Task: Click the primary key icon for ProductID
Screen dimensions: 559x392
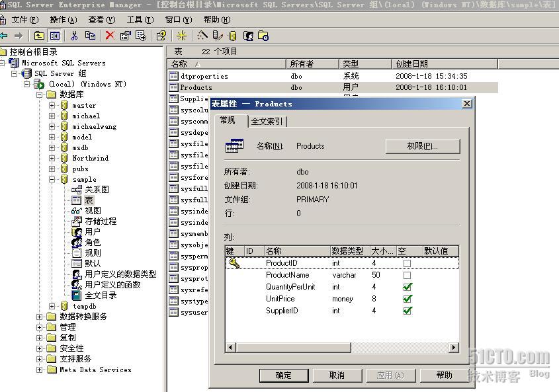Action: [234, 263]
